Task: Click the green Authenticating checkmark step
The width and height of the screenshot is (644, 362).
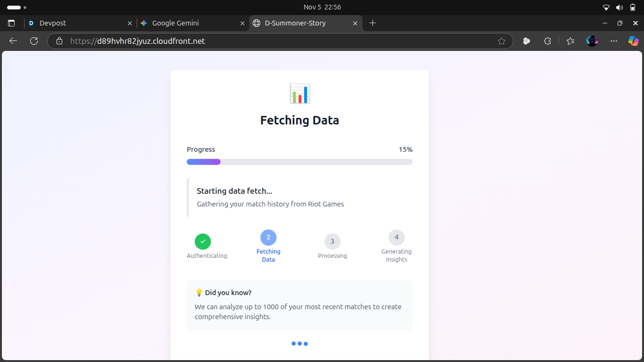Action: click(203, 241)
